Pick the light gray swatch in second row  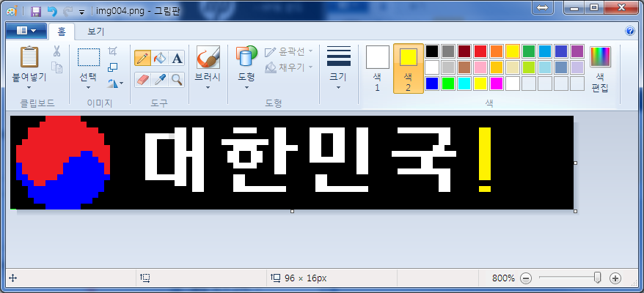(x=448, y=67)
